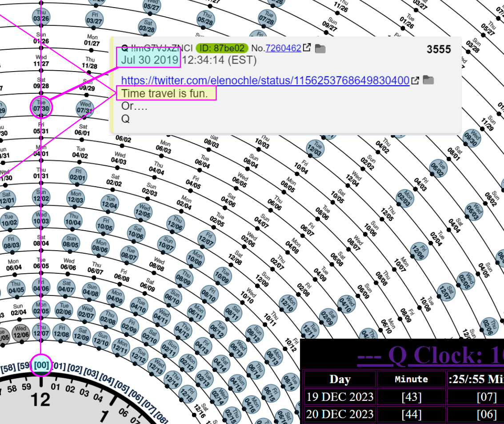The image size is (504, 424).
Task: Select the Sun 04/08 date node
Action: pos(91,291)
